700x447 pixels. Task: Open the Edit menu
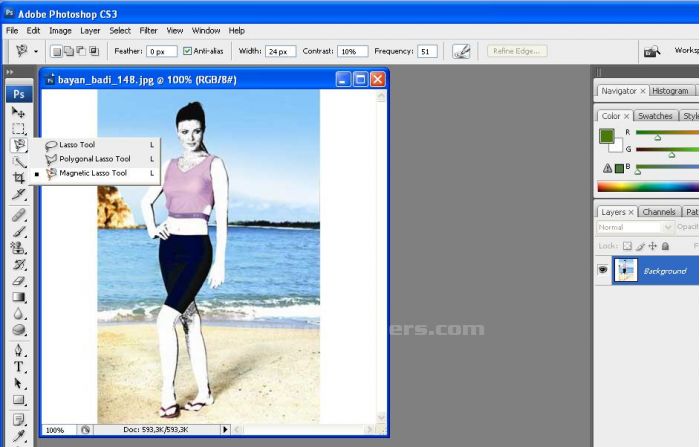[x=33, y=31]
